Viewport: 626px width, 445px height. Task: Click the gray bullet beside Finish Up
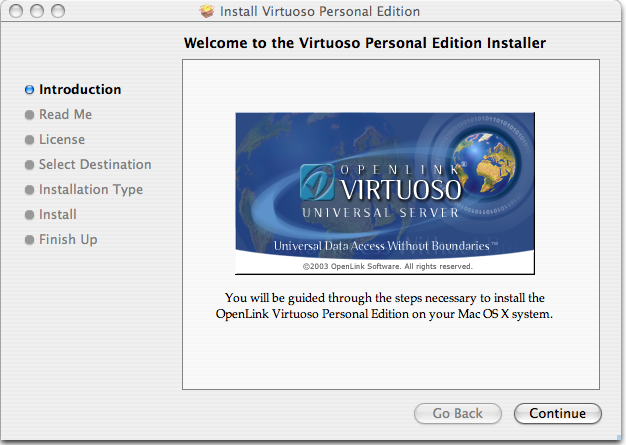pyautogui.click(x=29, y=240)
